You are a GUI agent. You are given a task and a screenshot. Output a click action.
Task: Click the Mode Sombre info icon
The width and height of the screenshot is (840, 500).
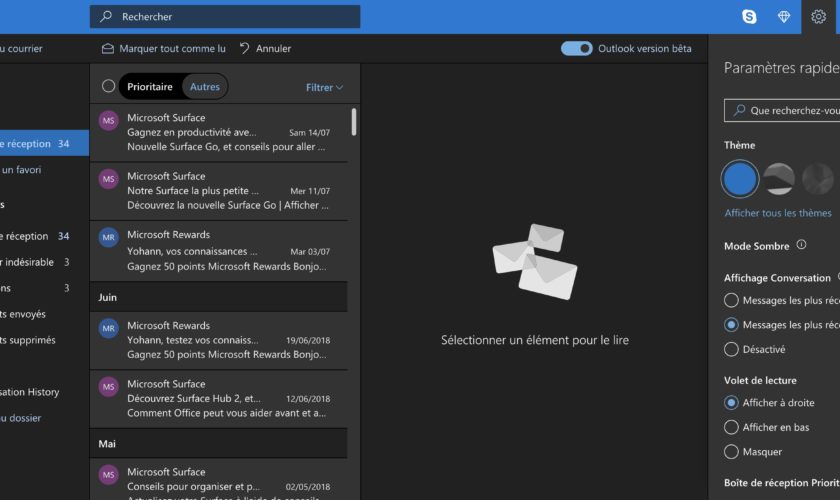(801, 245)
